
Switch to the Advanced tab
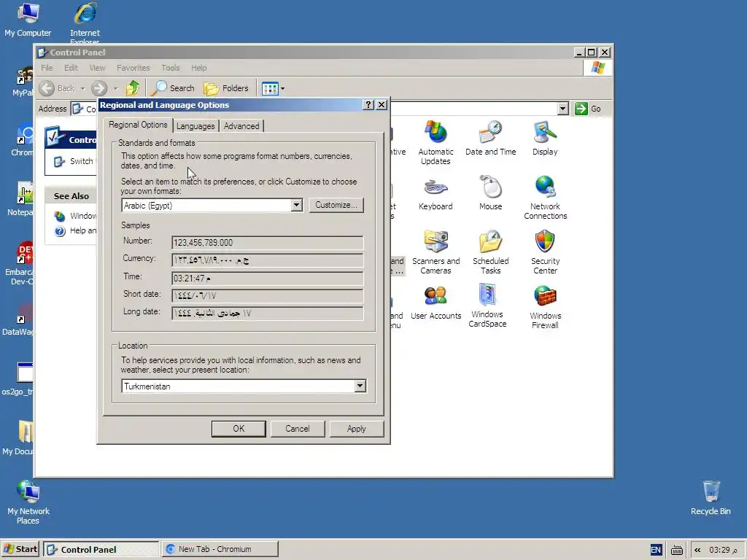point(241,125)
